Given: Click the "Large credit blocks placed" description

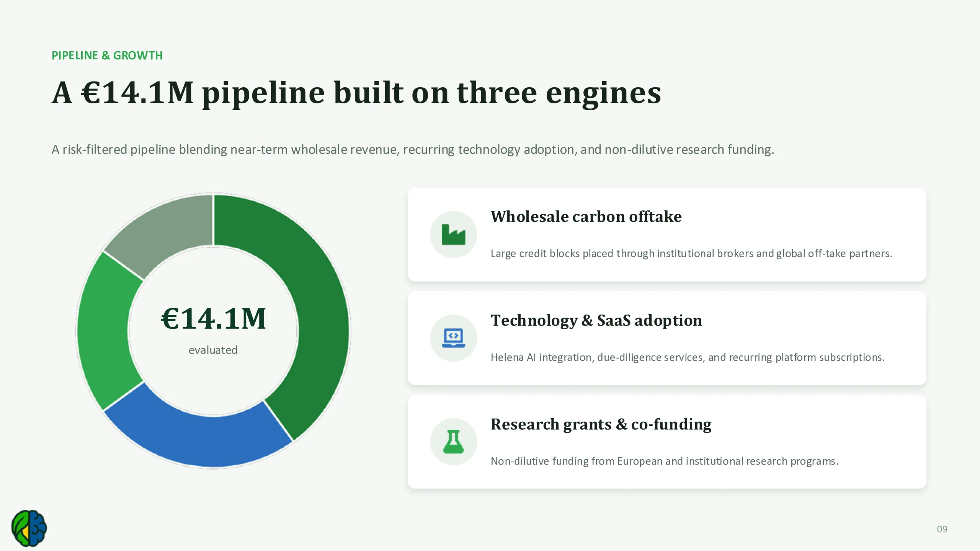Looking at the screenshot, I should pyautogui.click(x=691, y=253).
